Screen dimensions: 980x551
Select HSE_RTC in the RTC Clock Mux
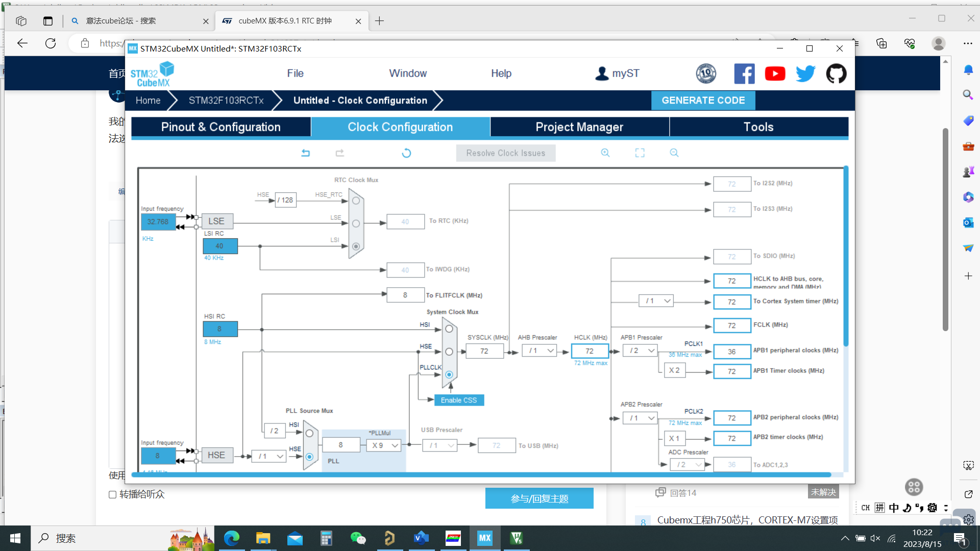pos(356,201)
